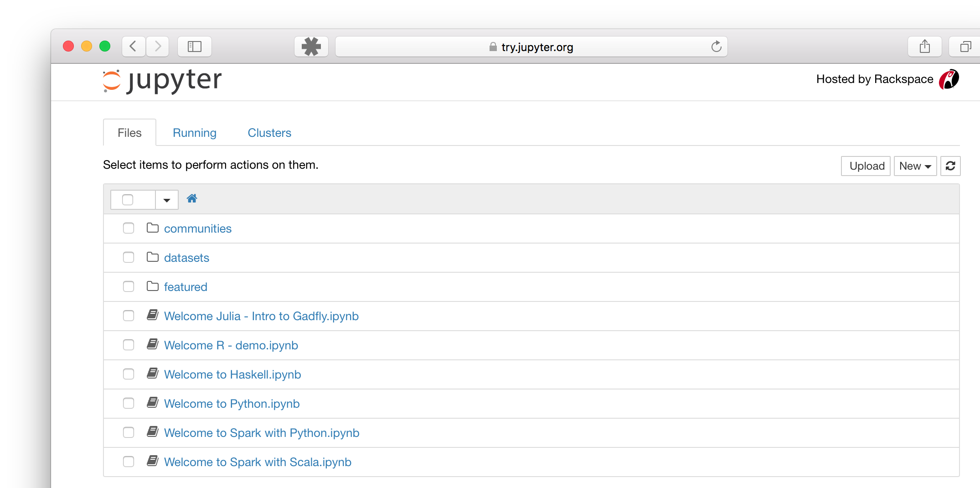The width and height of the screenshot is (980, 488).
Task: Switch to the Files tab
Action: pos(129,133)
